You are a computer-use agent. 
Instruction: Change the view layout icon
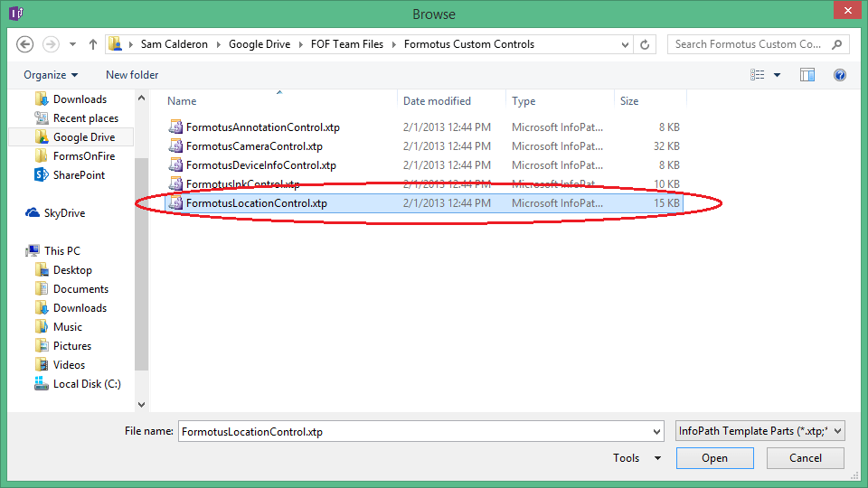758,75
